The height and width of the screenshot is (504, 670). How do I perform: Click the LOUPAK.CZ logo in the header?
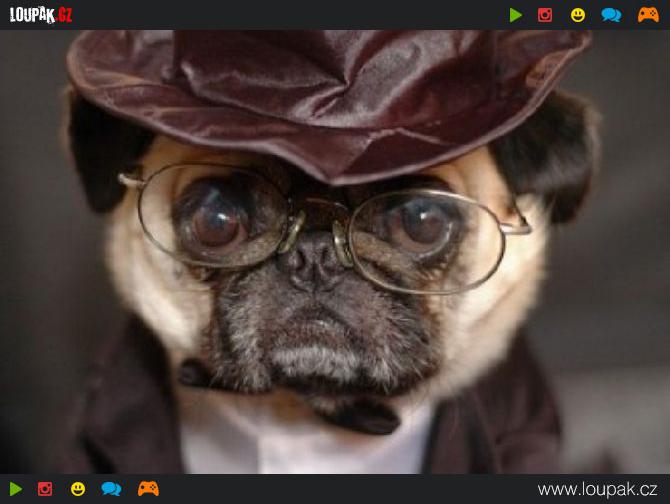[41, 15]
